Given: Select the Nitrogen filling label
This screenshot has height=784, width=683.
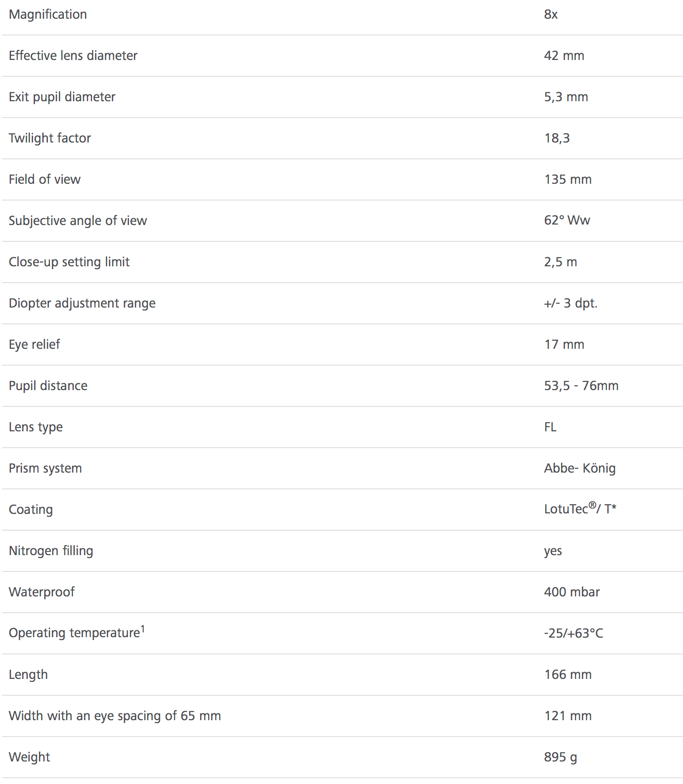Looking at the screenshot, I should point(51,551).
